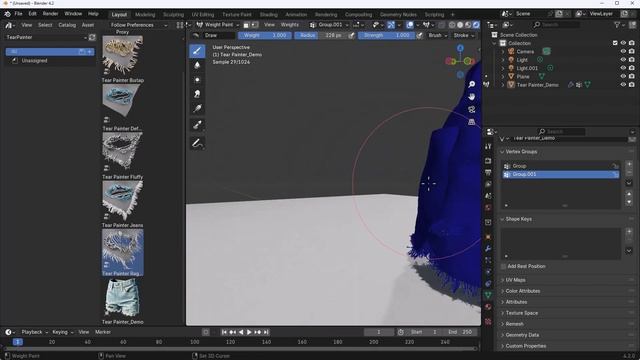Open the Physics properties tab
Screen dimensions: 640x360
(488, 271)
